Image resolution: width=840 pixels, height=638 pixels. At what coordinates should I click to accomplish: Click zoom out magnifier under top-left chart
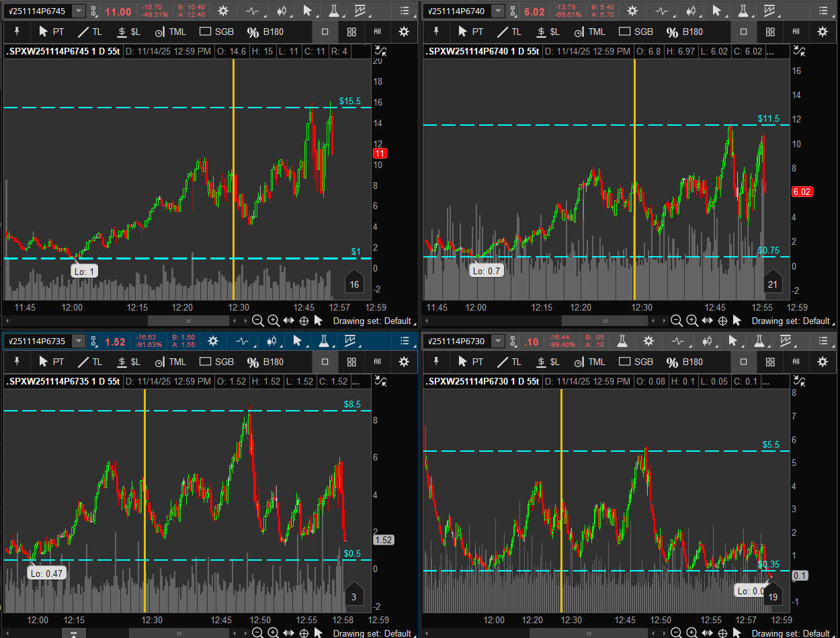[x=257, y=321]
